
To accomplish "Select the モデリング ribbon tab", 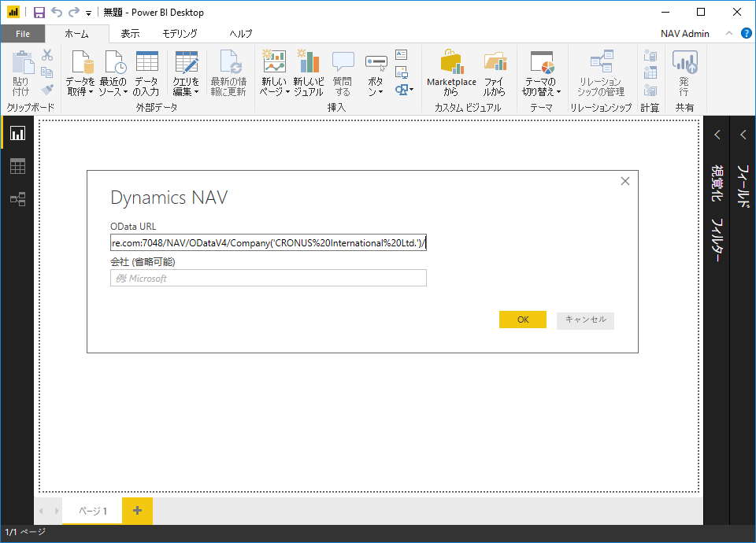I will (x=180, y=34).
